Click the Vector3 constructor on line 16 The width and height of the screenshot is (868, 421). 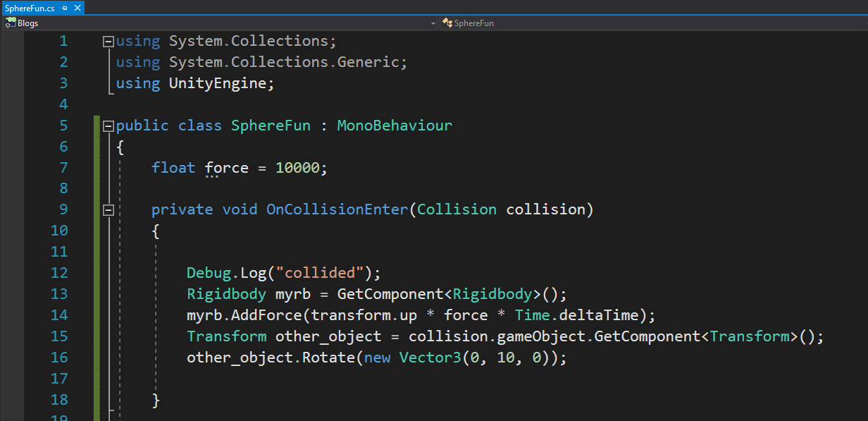[430, 357]
